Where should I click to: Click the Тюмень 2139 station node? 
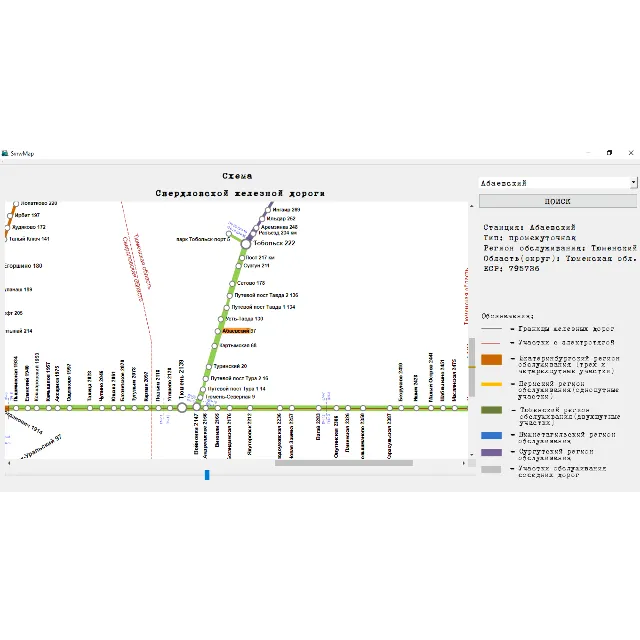(182, 407)
